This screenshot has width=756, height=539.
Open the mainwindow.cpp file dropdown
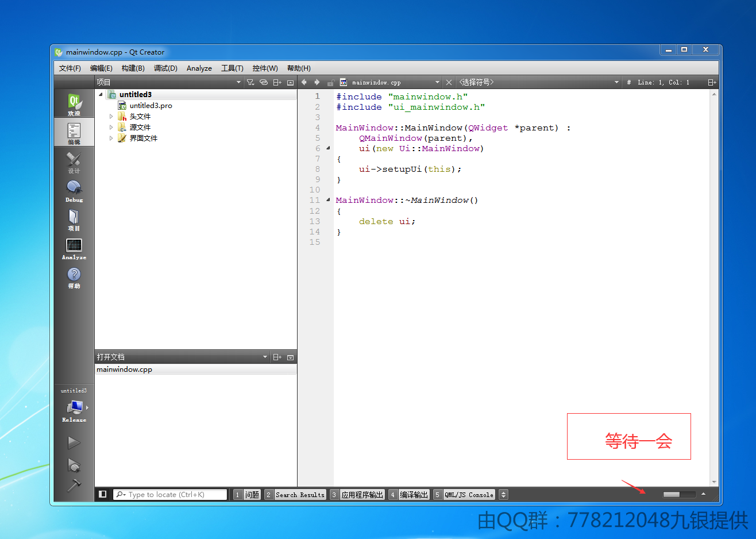391,82
